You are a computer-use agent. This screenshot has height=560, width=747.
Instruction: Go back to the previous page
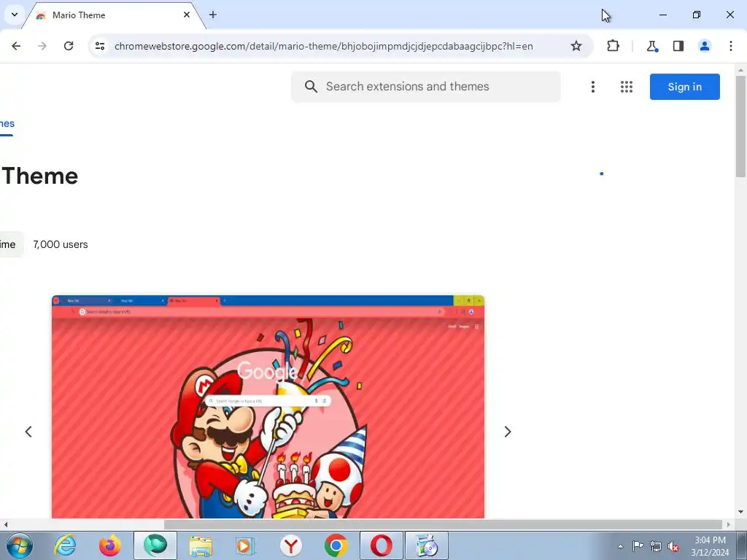[16, 46]
